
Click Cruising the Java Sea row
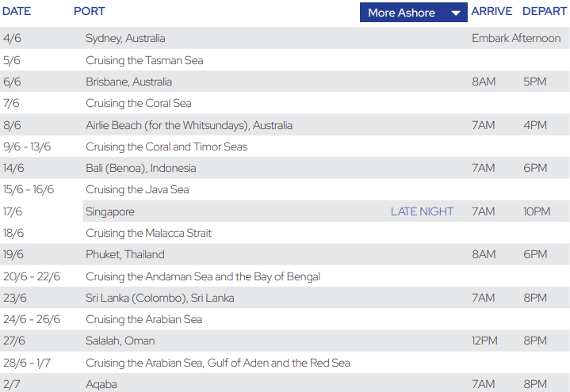point(137,189)
